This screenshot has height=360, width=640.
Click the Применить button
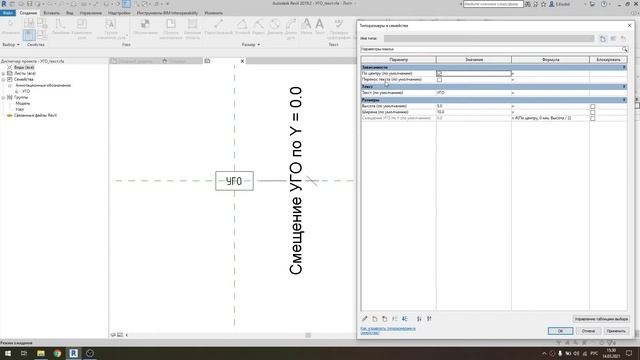coord(616,331)
